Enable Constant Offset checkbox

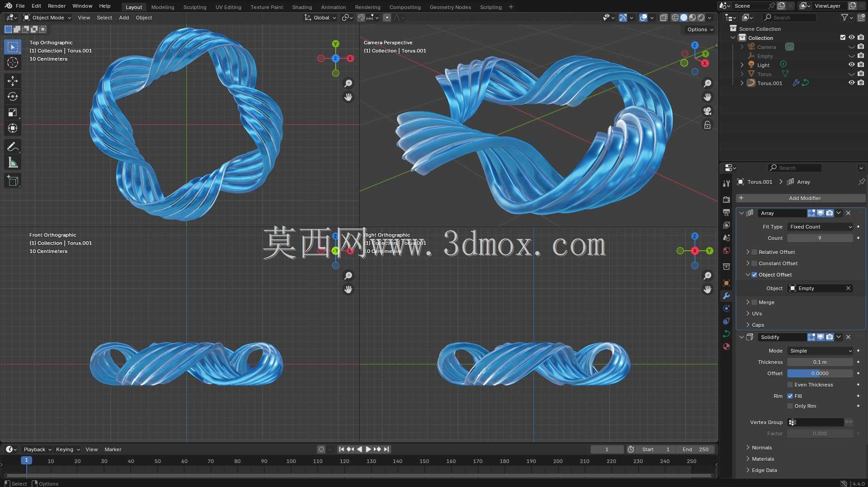click(x=754, y=263)
